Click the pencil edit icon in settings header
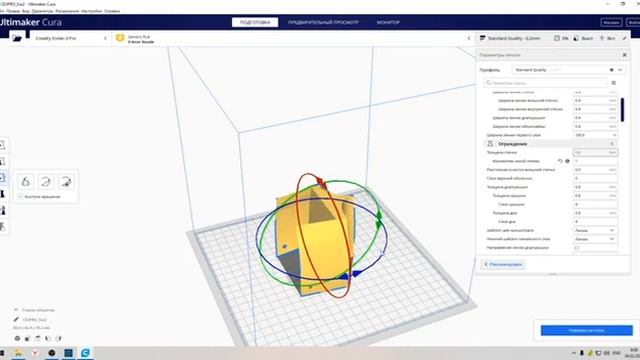 coord(624,38)
